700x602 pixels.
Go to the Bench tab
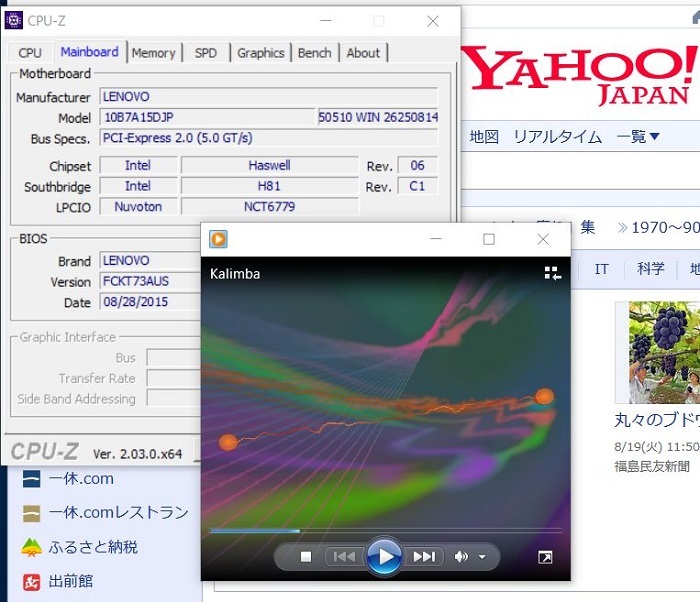[314, 53]
